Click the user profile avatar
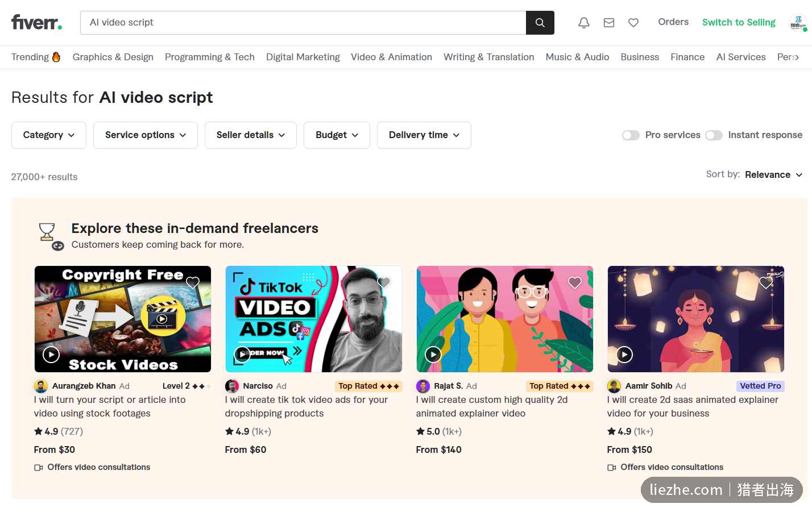This screenshot has width=812, height=512. click(x=798, y=23)
